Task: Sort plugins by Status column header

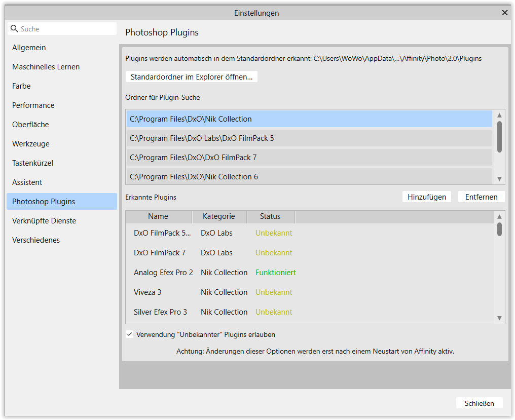Action: (x=270, y=216)
